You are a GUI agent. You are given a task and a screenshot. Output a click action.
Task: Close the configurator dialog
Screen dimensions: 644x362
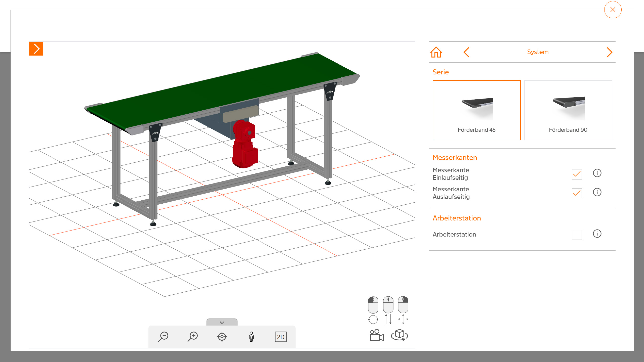pyautogui.click(x=613, y=10)
